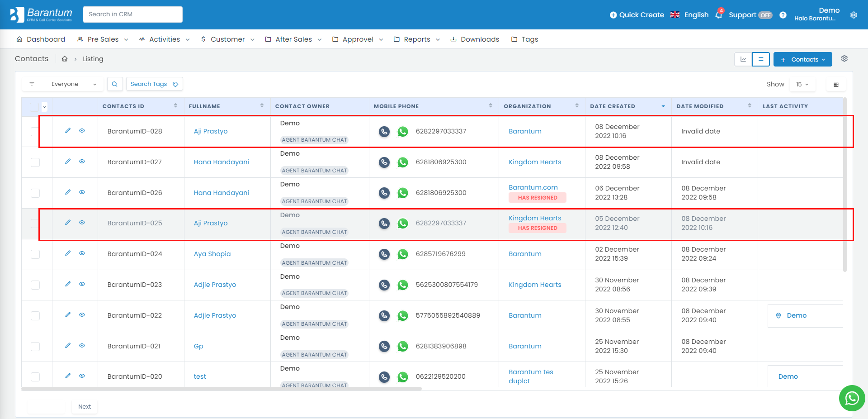Open the Demo user profile menu

[x=816, y=14]
